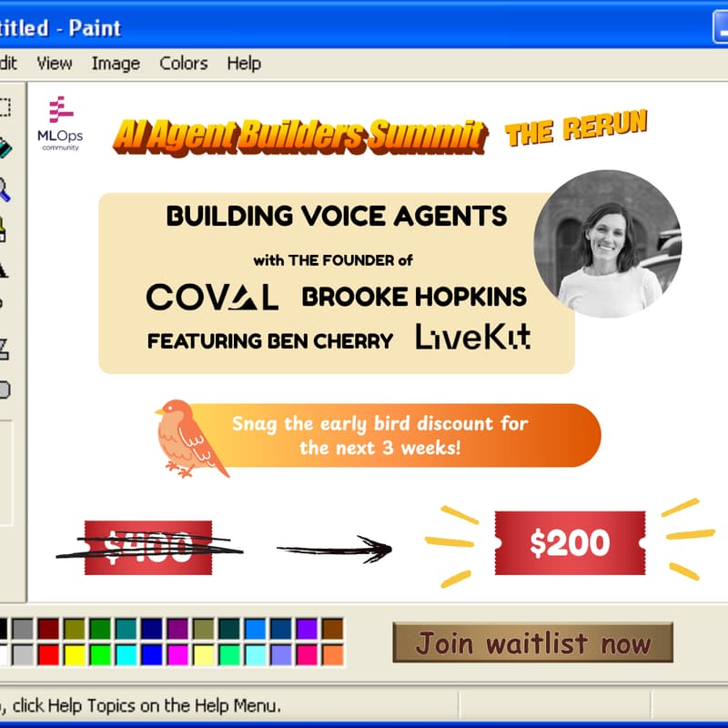
Task: Click the Paint title bar text
Action: pyautogui.click(x=60, y=28)
